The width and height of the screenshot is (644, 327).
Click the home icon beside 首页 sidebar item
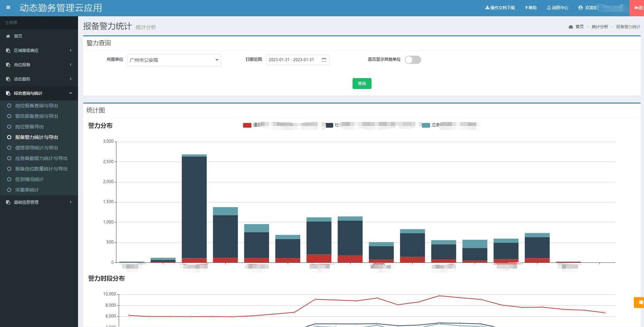coord(8,36)
